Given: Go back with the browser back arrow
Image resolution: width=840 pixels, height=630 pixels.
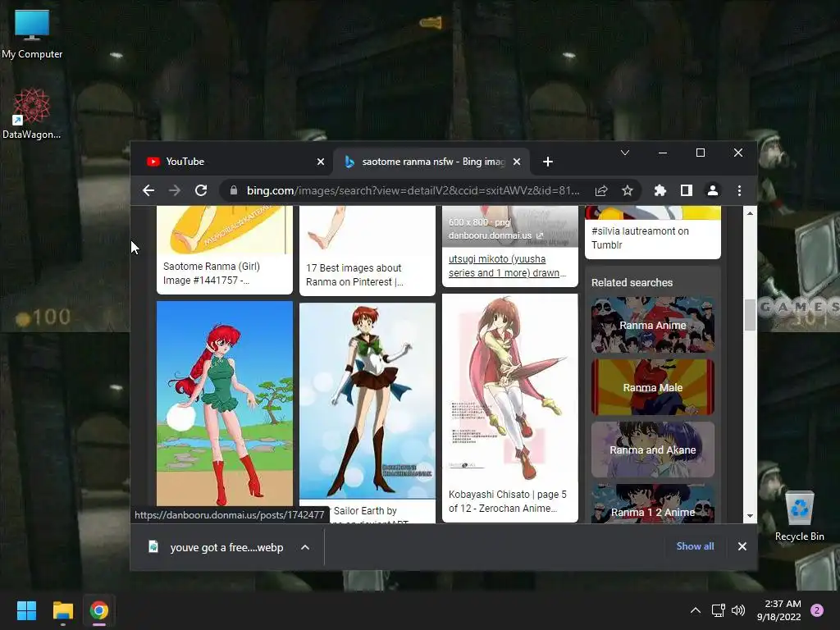Looking at the screenshot, I should point(148,190).
